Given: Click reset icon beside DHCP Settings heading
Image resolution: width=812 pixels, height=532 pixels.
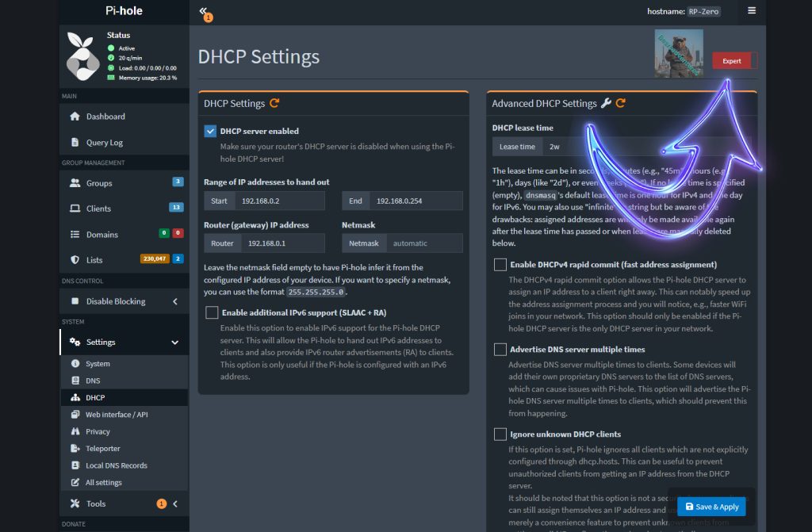Looking at the screenshot, I should point(274,103).
